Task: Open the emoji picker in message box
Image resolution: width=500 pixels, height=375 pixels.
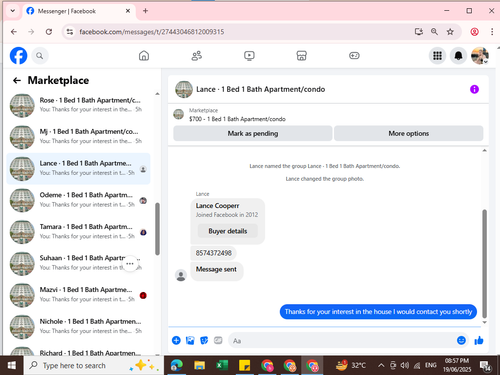Action: click(x=461, y=340)
